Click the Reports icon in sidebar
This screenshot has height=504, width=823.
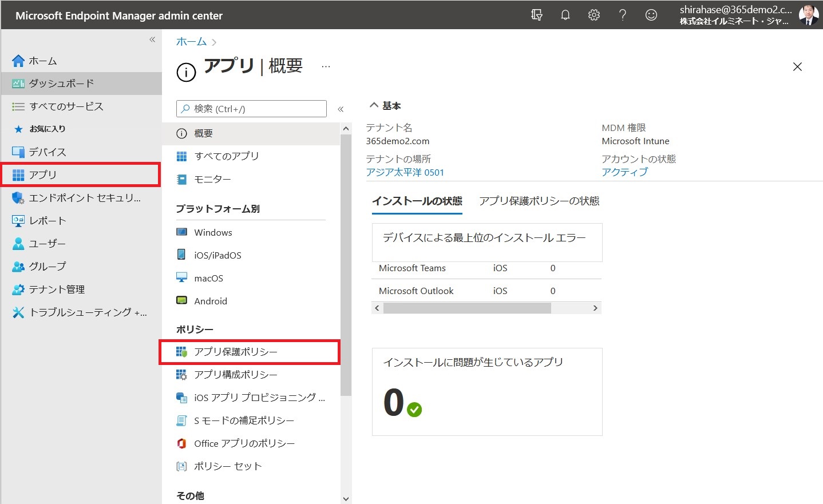pos(18,221)
